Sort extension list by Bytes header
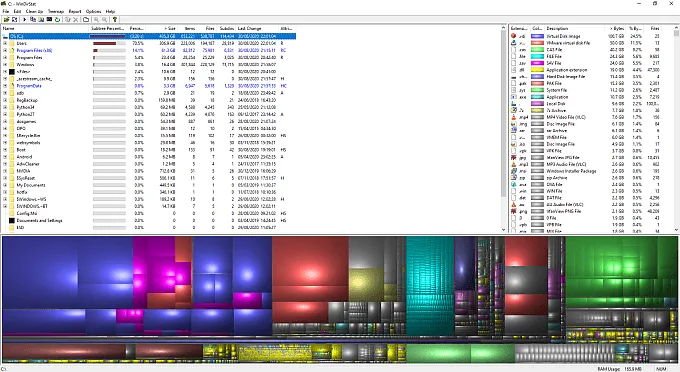Screen dimensions: 680x372 pos(615,28)
